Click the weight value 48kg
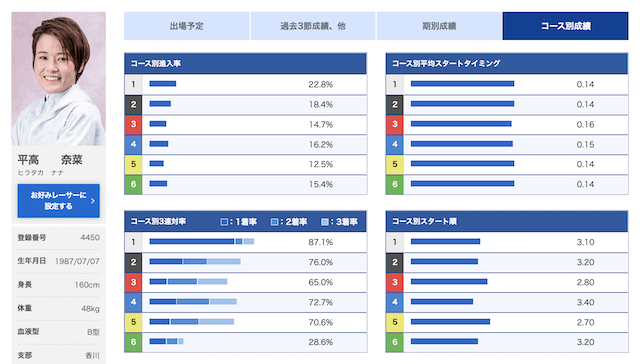This screenshot has width=640, height=364. coord(90,309)
